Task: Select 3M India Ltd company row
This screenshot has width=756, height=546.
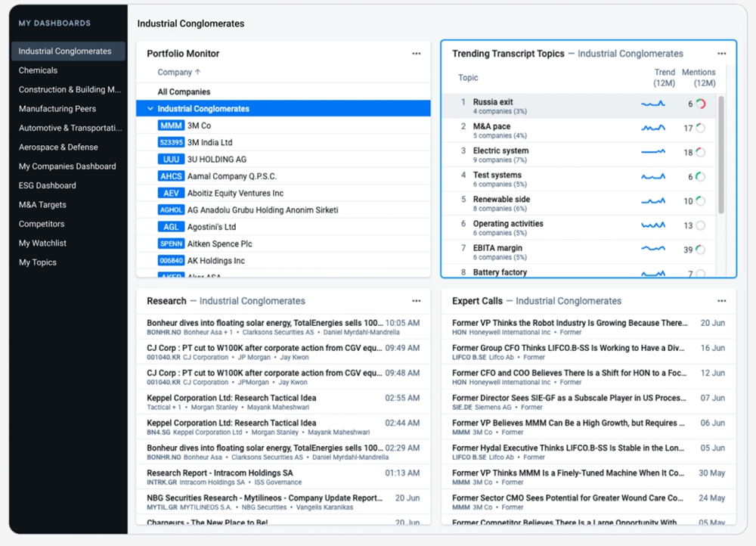Action: pos(209,142)
